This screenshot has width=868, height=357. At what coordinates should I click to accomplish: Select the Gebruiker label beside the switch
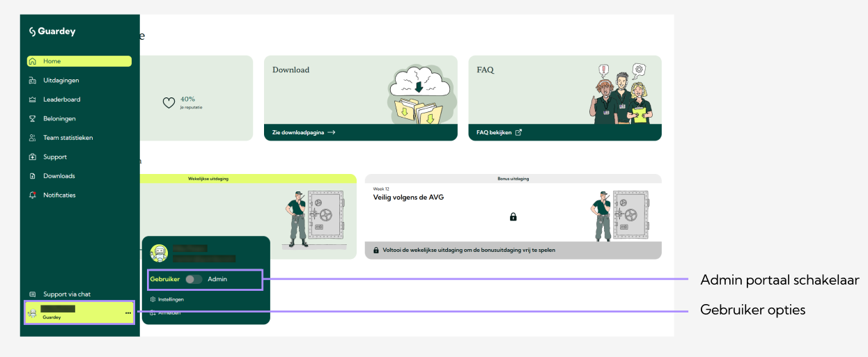pos(164,279)
